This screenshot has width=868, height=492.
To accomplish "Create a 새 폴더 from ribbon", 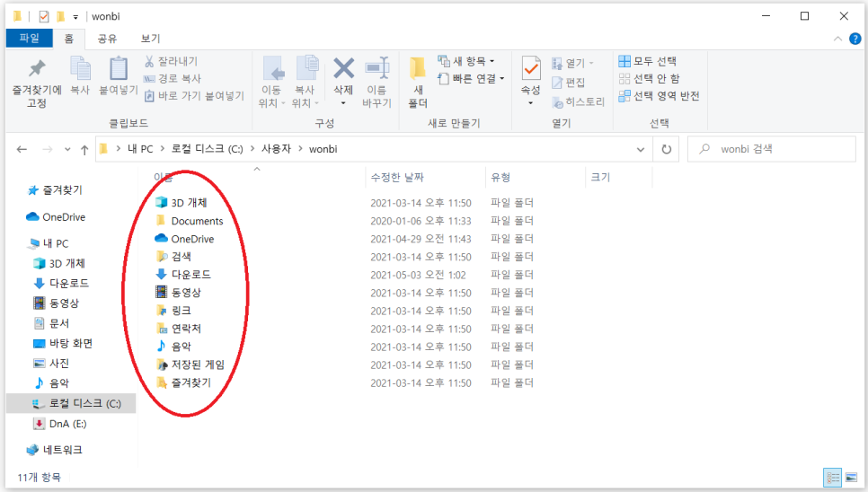I will point(418,82).
